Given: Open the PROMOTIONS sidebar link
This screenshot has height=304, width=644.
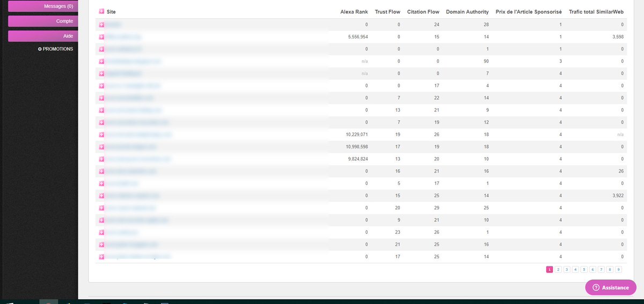Looking at the screenshot, I should pos(57,49).
